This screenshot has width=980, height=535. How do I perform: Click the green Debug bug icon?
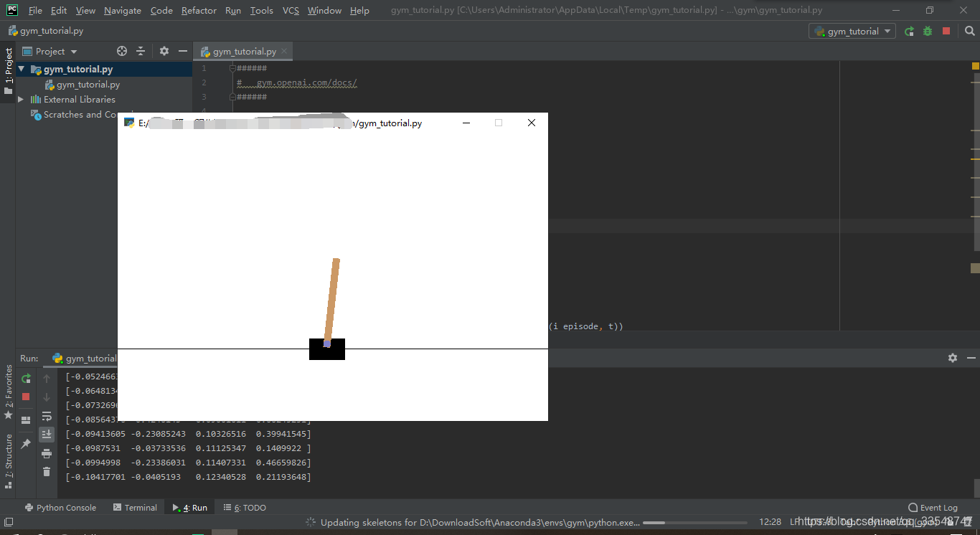tap(928, 31)
